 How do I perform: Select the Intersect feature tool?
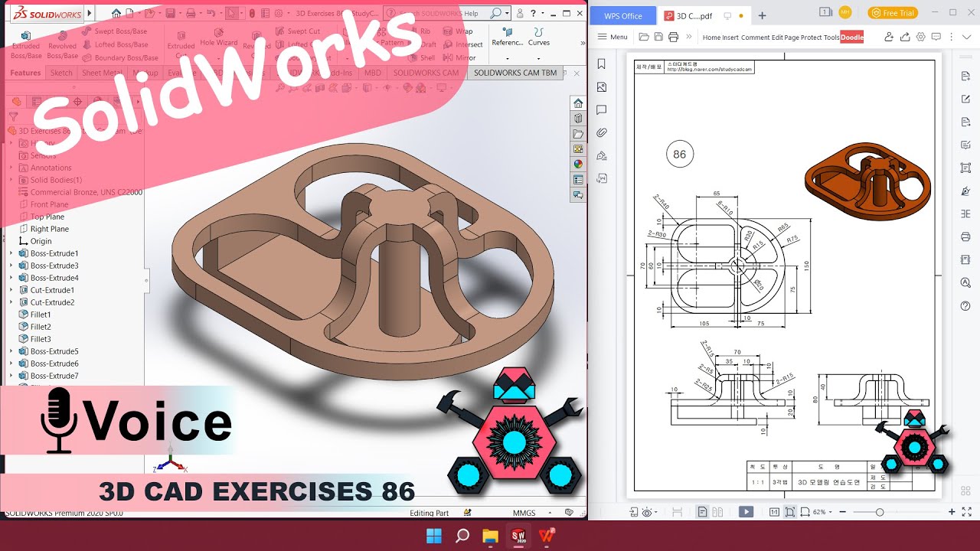coord(462,44)
